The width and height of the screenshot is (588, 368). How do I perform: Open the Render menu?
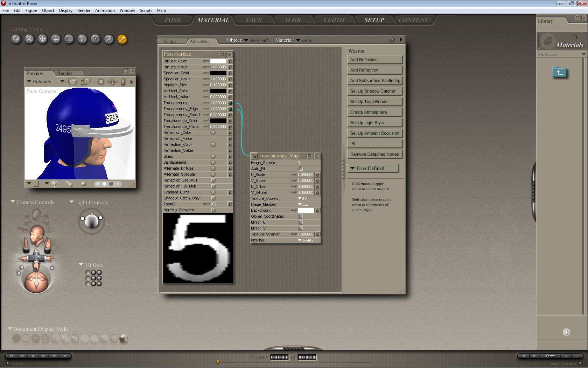pos(84,11)
